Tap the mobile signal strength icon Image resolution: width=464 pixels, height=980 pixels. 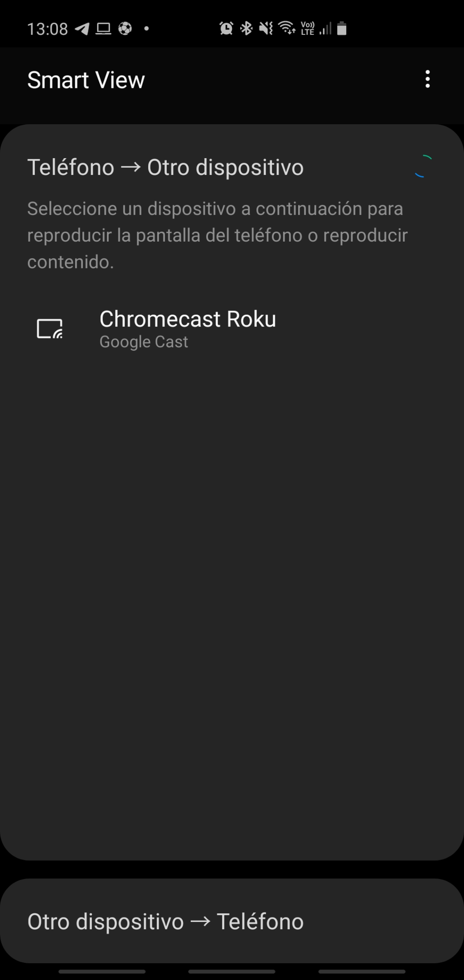[325, 29]
